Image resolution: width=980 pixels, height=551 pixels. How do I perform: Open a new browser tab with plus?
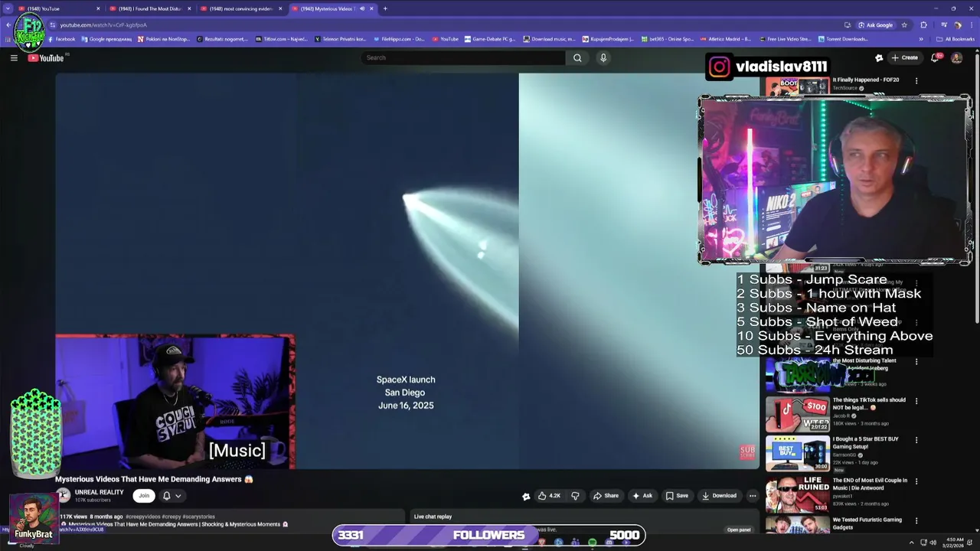[385, 8]
